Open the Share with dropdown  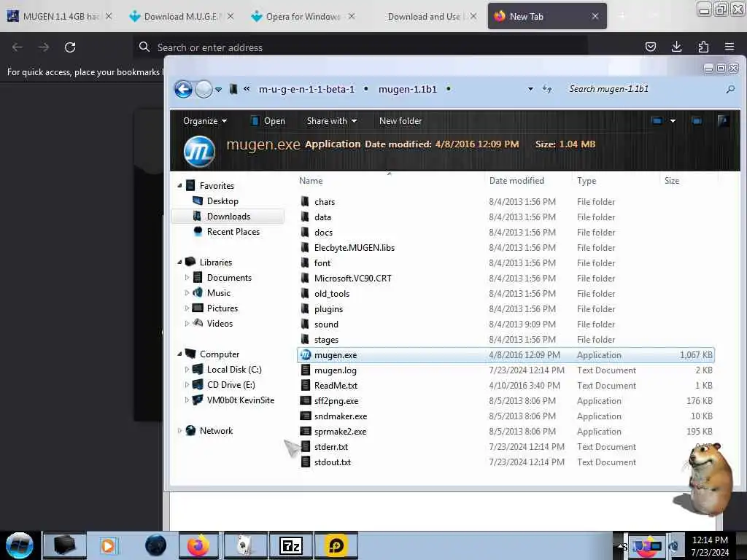coord(332,121)
